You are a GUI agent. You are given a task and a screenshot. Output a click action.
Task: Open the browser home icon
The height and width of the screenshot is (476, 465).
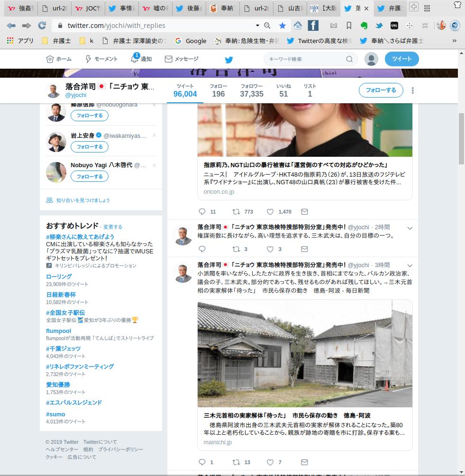298,26
